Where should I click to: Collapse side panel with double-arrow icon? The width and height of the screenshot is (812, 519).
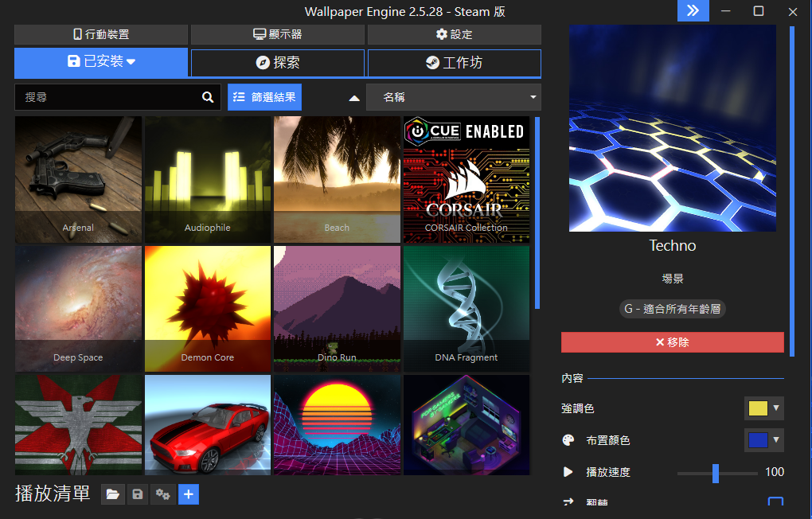coord(693,11)
